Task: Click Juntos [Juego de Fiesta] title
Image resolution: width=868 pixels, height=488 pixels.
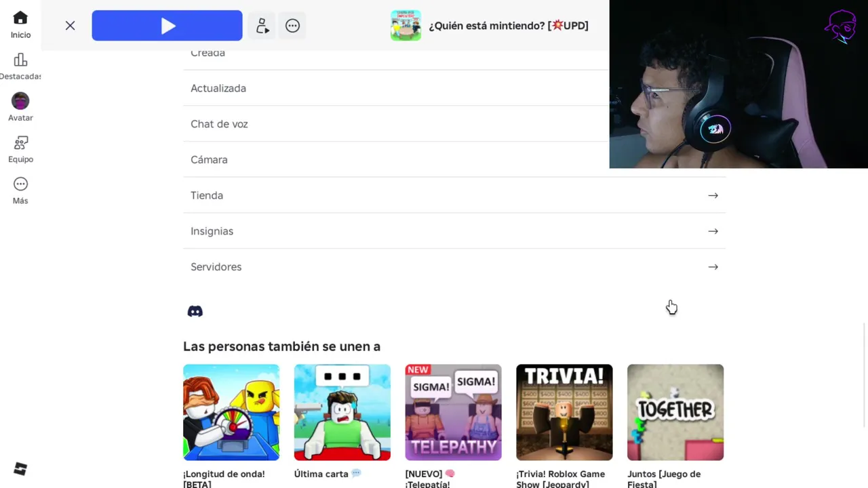Action: (664, 479)
